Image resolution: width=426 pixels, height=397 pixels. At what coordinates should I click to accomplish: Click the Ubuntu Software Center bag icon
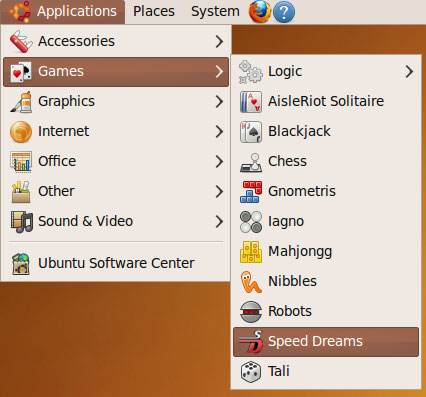21,264
